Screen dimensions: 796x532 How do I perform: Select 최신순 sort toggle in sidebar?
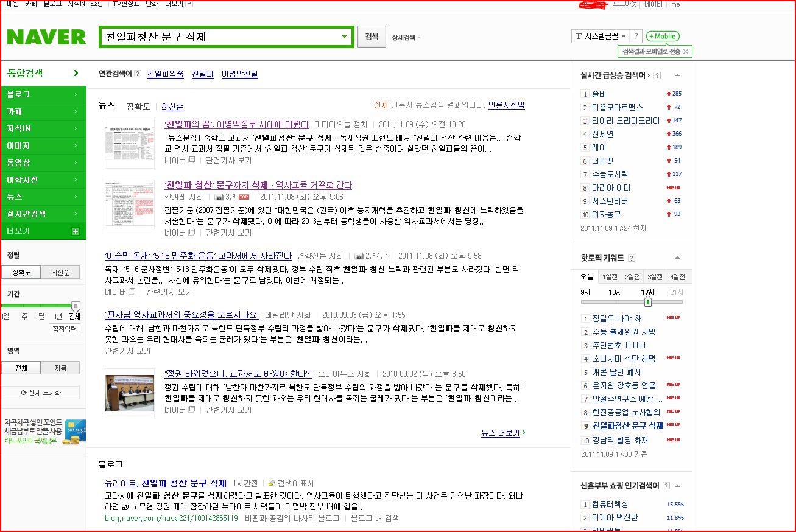(x=60, y=273)
